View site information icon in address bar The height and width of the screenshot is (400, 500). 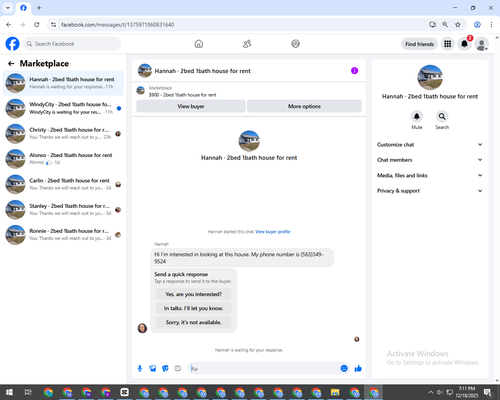pyautogui.click(x=53, y=24)
